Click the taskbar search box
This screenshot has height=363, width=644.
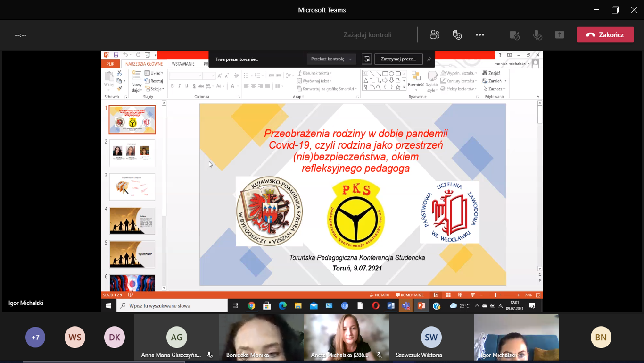pos(172,306)
